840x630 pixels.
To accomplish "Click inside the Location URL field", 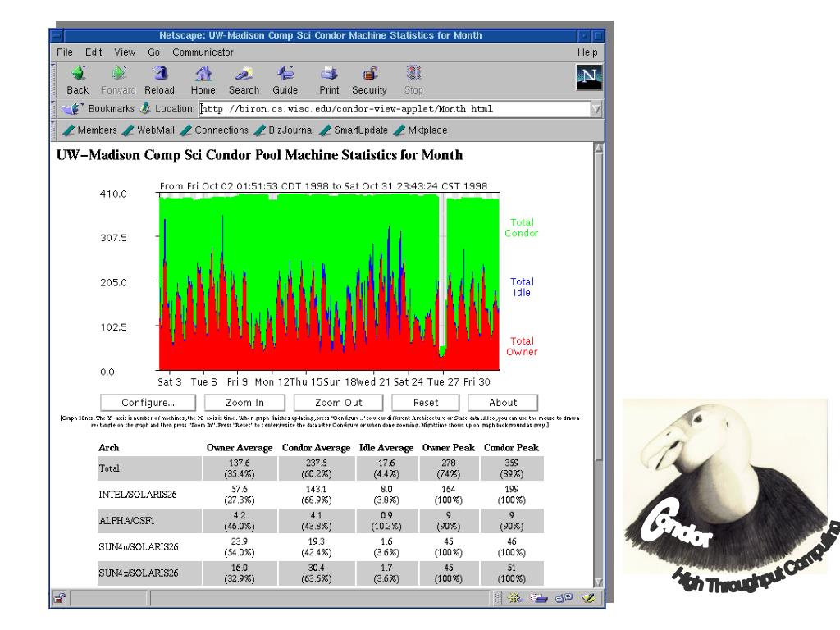I will point(394,108).
